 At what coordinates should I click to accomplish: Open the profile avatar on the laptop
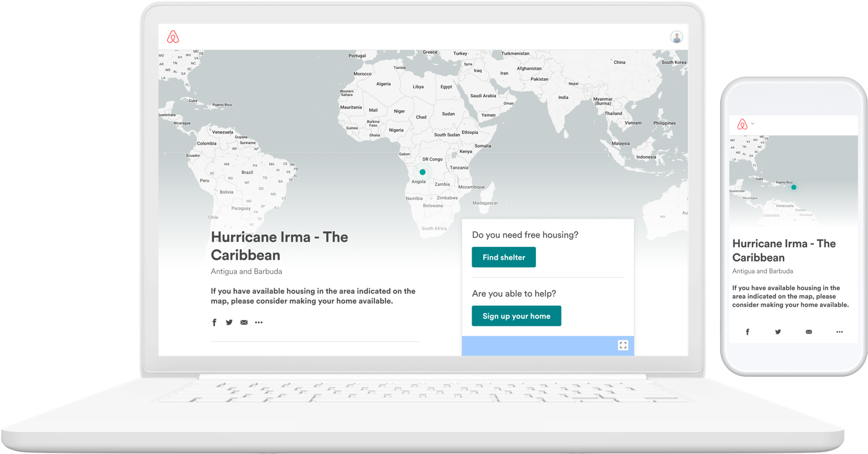pyautogui.click(x=676, y=37)
